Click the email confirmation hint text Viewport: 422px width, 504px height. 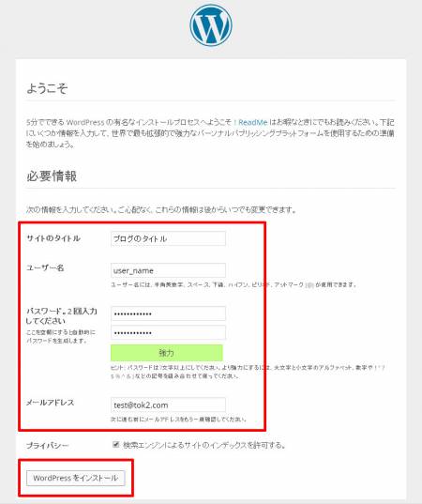coord(178,420)
